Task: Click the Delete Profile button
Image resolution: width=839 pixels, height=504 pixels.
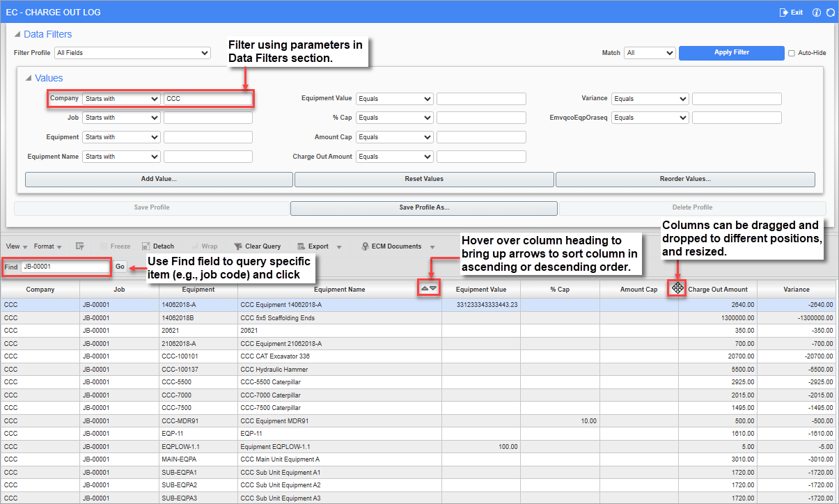Action: point(692,207)
